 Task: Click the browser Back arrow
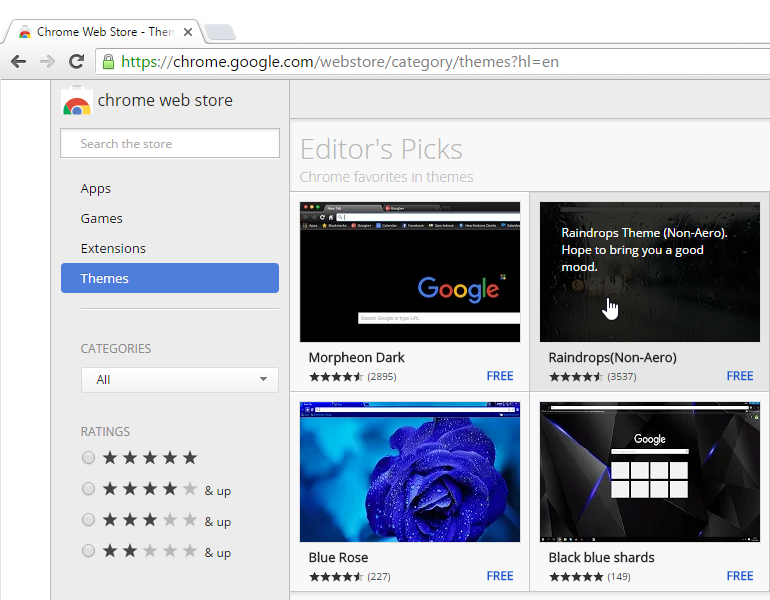pos(18,62)
